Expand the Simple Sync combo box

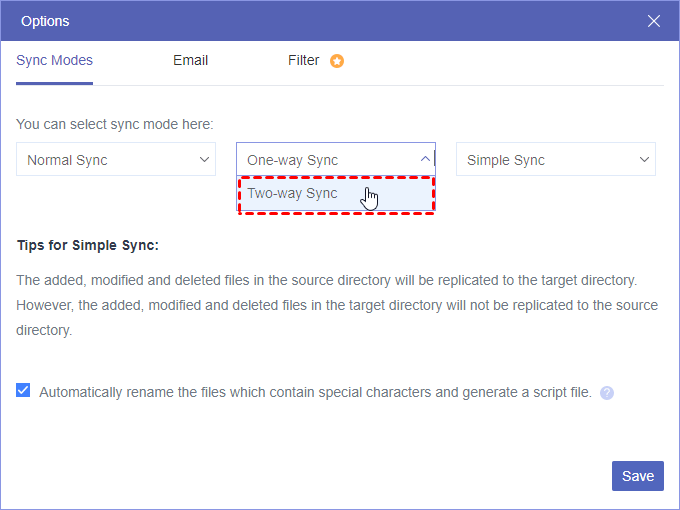coord(555,160)
